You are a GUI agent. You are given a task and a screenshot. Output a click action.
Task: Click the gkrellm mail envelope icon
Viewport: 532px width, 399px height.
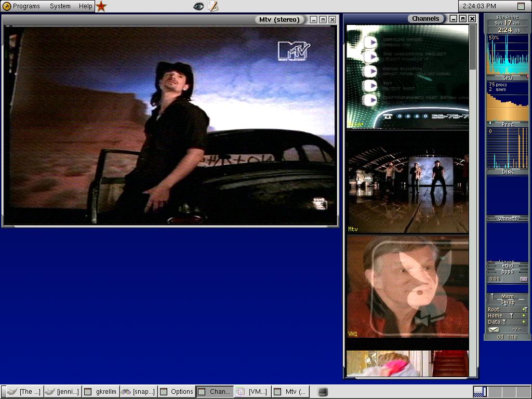pyautogui.click(x=493, y=329)
